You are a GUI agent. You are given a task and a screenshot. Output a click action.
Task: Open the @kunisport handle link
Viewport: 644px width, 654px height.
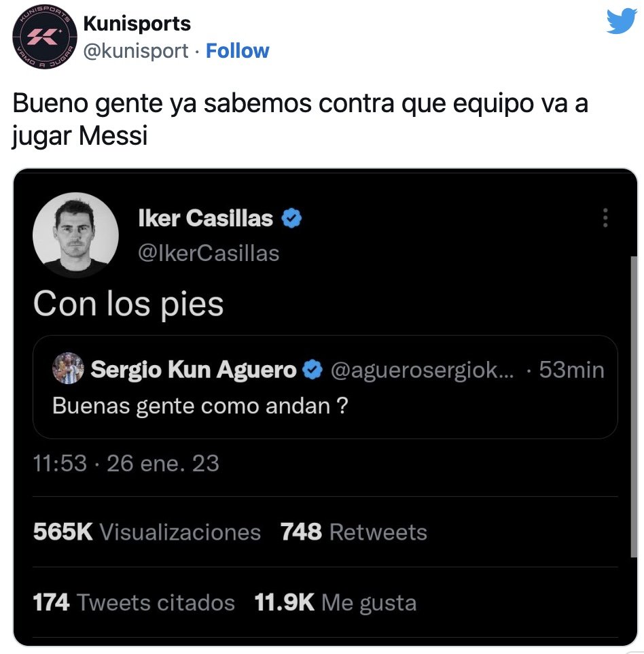point(135,51)
